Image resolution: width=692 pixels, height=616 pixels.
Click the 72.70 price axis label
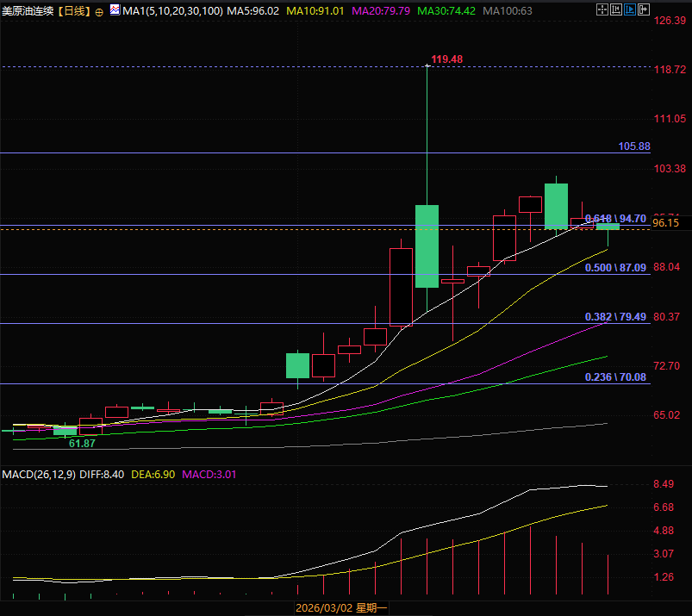pyautogui.click(x=666, y=366)
